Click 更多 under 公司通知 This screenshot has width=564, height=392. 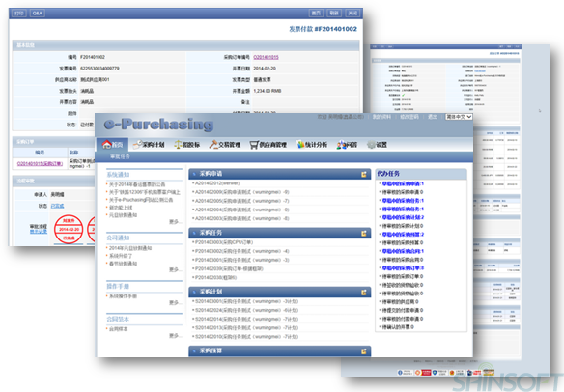point(175,269)
